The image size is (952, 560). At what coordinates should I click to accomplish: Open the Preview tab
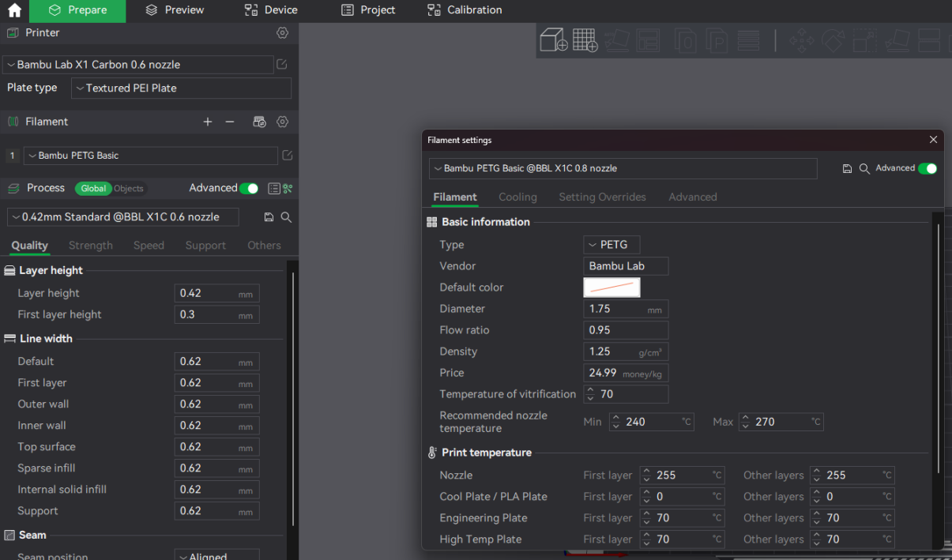[174, 10]
